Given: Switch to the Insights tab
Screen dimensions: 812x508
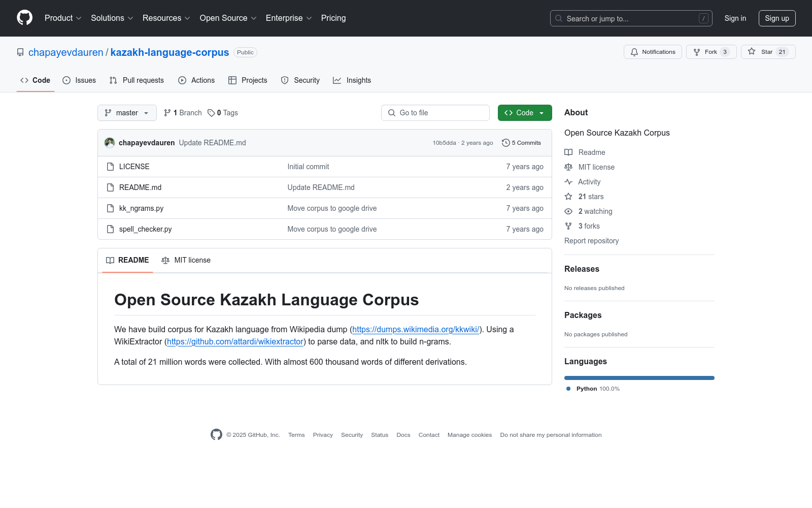Looking at the screenshot, I should point(352,80).
